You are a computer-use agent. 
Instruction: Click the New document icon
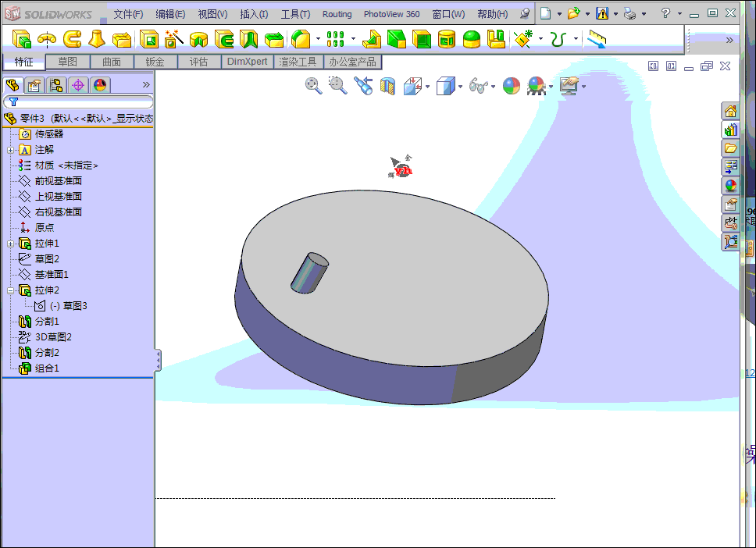(x=545, y=13)
